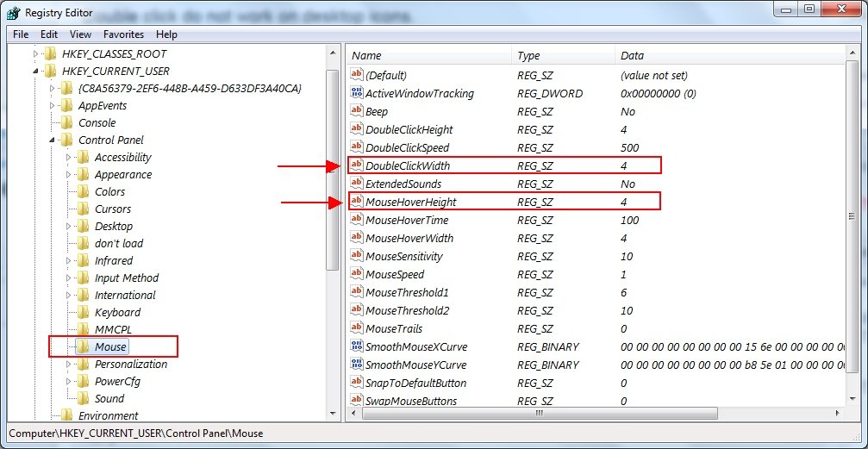Click the horizontal scrollbar left arrow
The image size is (868, 449).
(x=353, y=414)
